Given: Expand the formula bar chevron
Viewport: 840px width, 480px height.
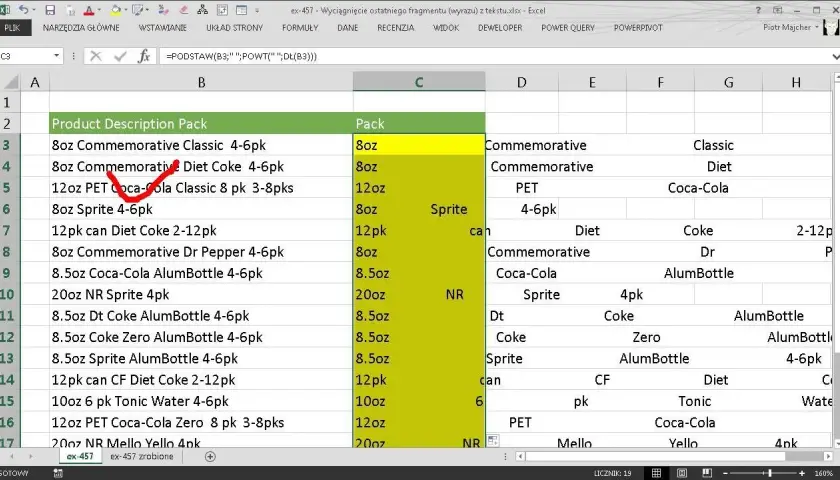Looking at the screenshot, I should click(x=835, y=56).
